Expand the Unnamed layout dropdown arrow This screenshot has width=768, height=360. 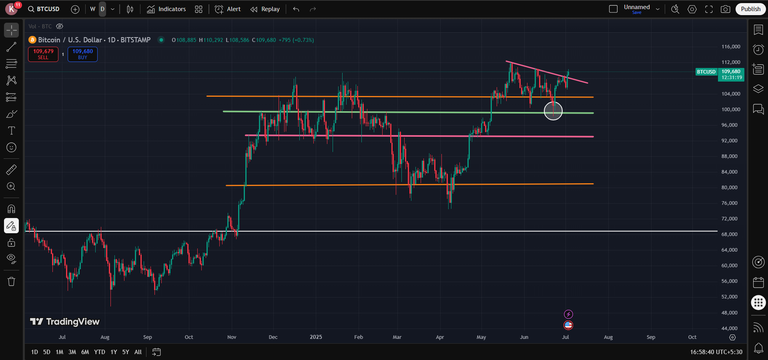[657, 9]
